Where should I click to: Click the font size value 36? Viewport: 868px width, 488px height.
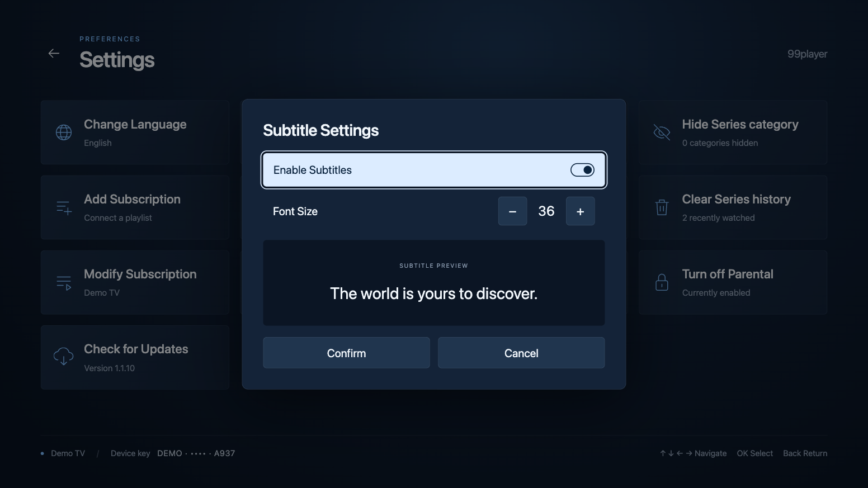[546, 211]
